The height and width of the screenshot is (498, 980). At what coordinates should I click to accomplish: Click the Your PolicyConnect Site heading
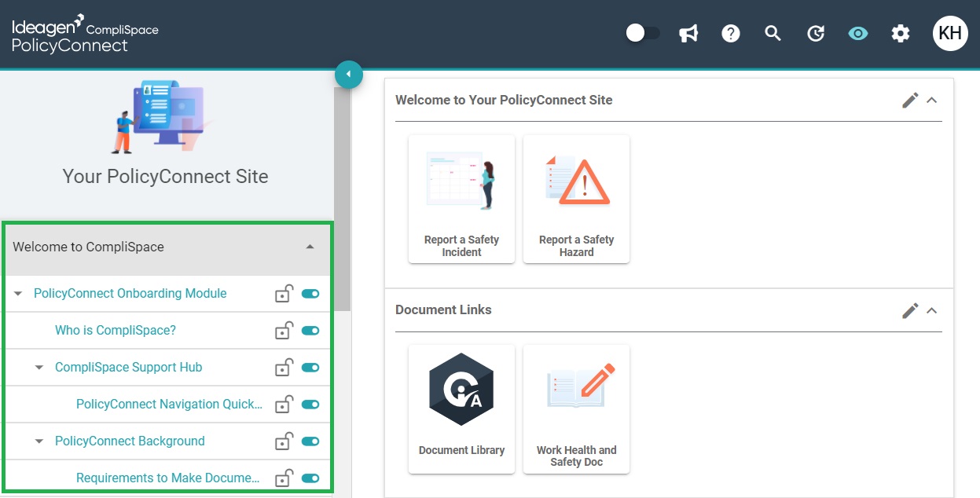pos(166,177)
